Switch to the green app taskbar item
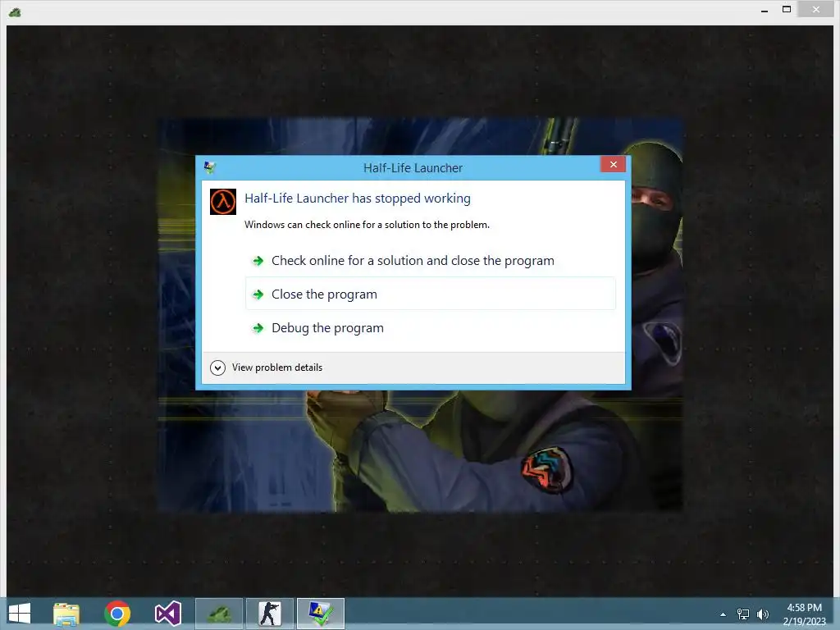840x630 pixels. [219, 614]
